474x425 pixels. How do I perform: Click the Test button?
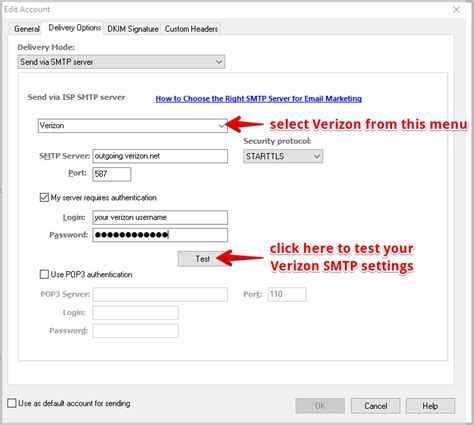click(x=202, y=259)
